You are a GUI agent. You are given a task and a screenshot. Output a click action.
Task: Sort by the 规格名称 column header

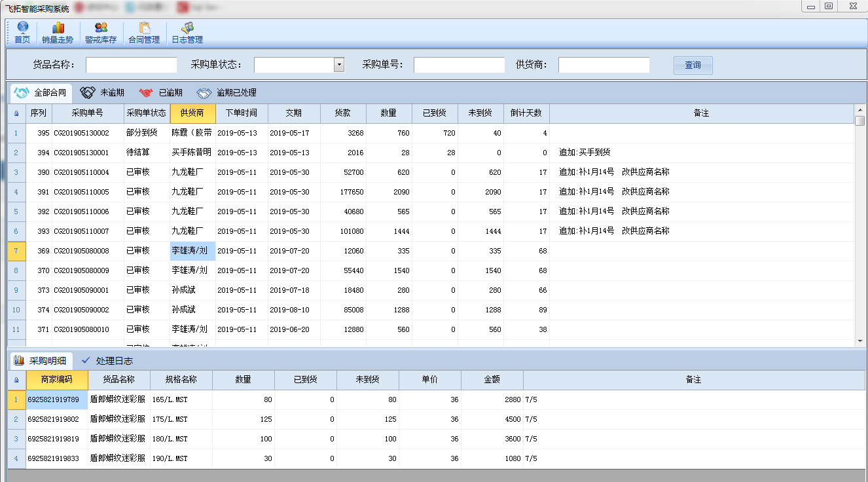coord(181,380)
